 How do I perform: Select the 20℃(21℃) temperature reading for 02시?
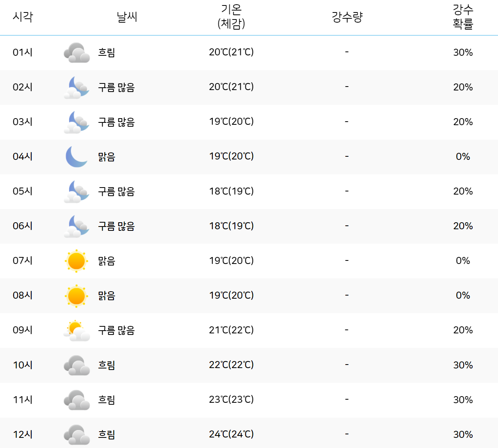tap(232, 87)
